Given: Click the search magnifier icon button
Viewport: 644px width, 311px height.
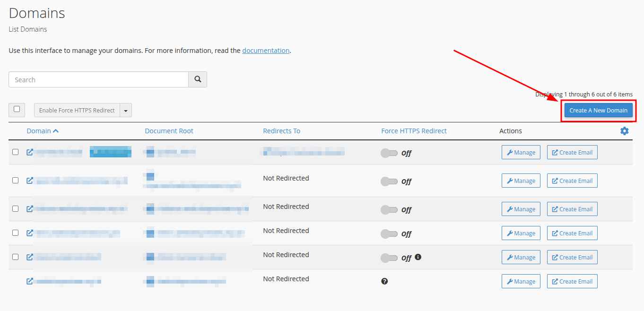Looking at the screenshot, I should (198, 79).
